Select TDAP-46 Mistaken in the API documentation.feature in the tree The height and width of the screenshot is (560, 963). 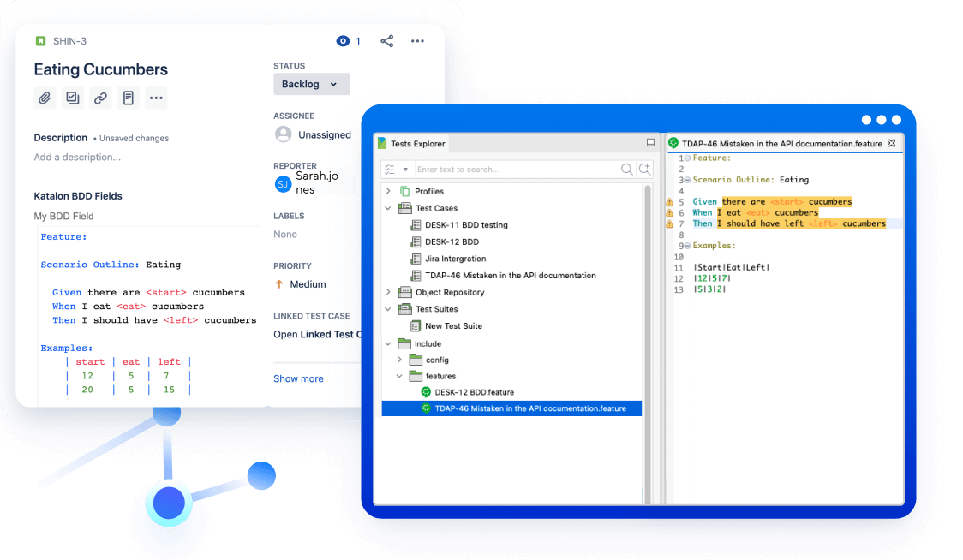tap(511, 408)
